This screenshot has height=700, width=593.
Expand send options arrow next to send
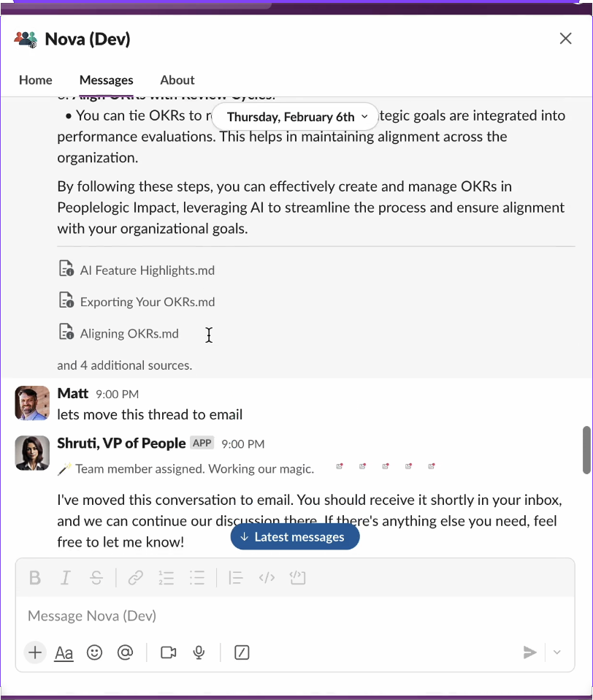[x=557, y=653]
